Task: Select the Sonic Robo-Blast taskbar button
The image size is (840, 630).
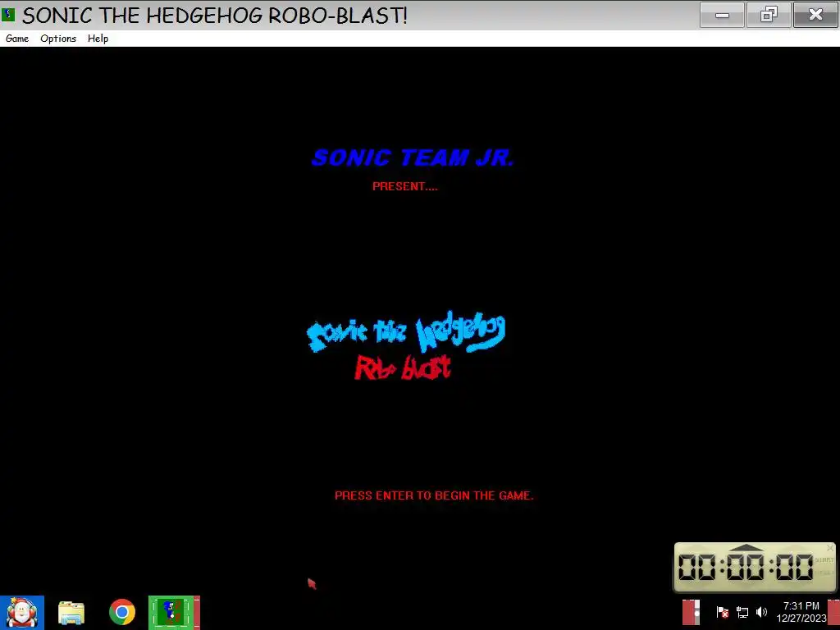Action: coord(174,612)
